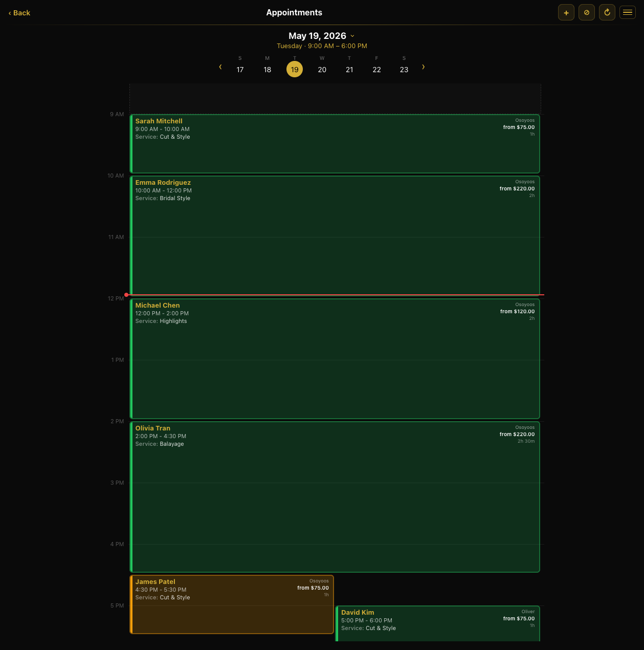Open David Kim's appointment with Oliver
This screenshot has height=650, width=644.
pyautogui.click(x=438, y=623)
